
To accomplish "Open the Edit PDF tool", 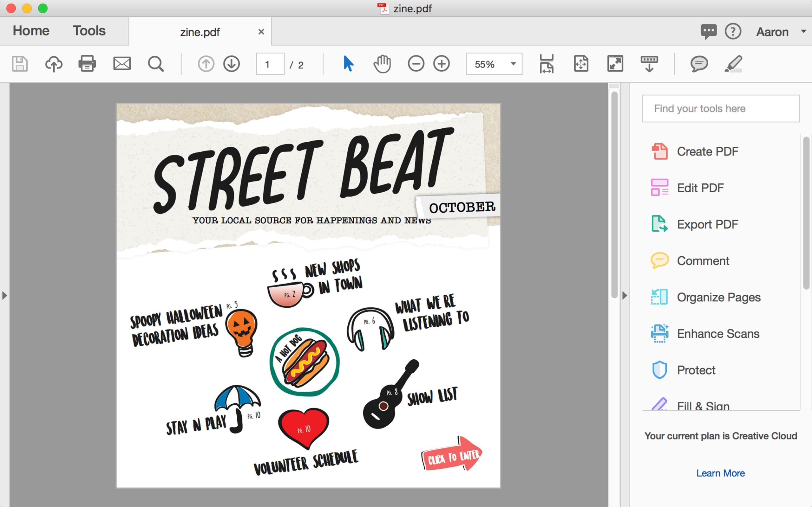I will (x=700, y=188).
